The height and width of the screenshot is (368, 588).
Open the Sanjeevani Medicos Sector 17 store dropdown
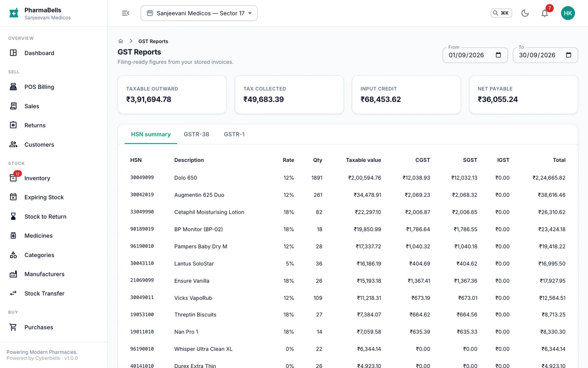(x=199, y=13)
